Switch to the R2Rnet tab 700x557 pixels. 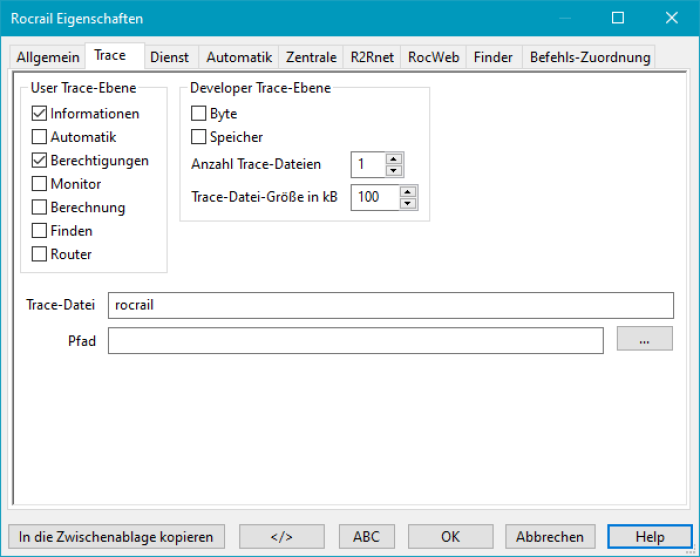pos(372,57)
